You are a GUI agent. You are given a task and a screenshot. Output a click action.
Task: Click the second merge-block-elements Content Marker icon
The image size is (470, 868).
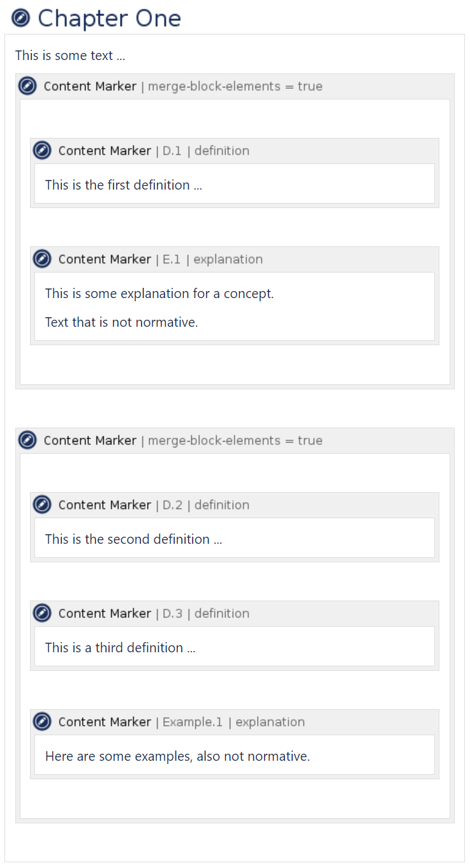(x=27, y=440)
